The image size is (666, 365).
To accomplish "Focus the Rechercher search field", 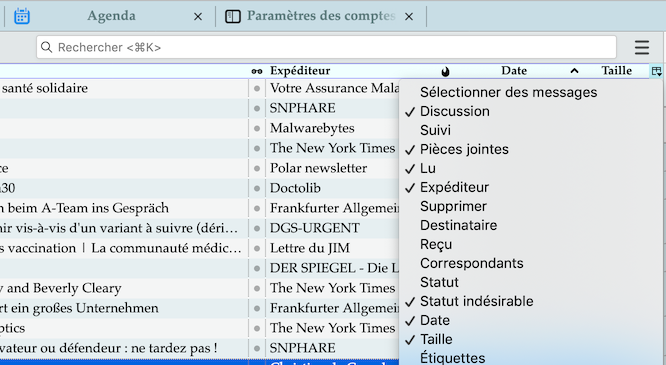I will 326,47.
